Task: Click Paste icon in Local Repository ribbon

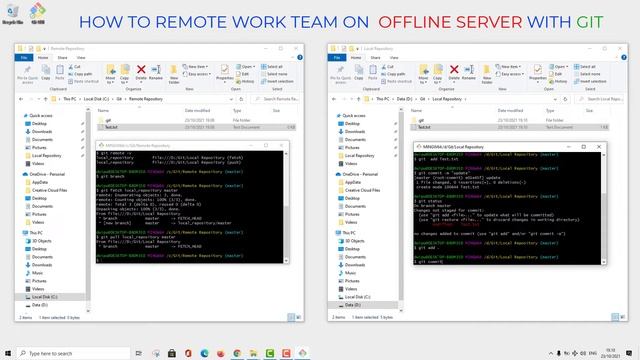Action: coord(373,72)
